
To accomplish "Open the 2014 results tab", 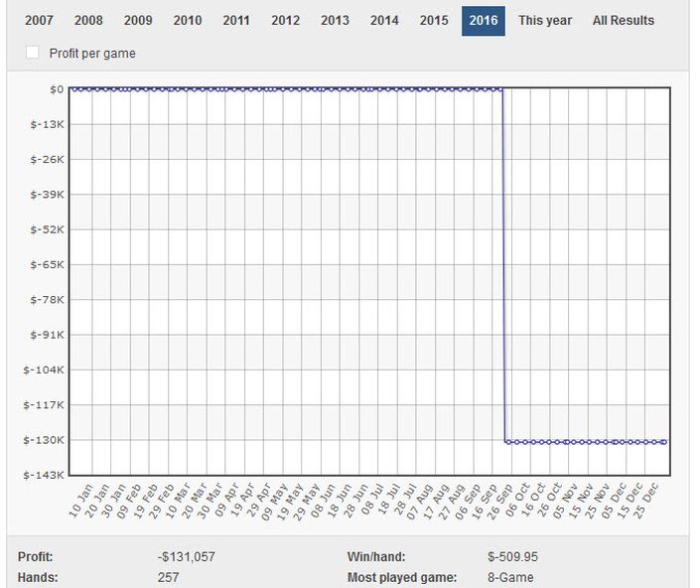I will tap(384, 21).
